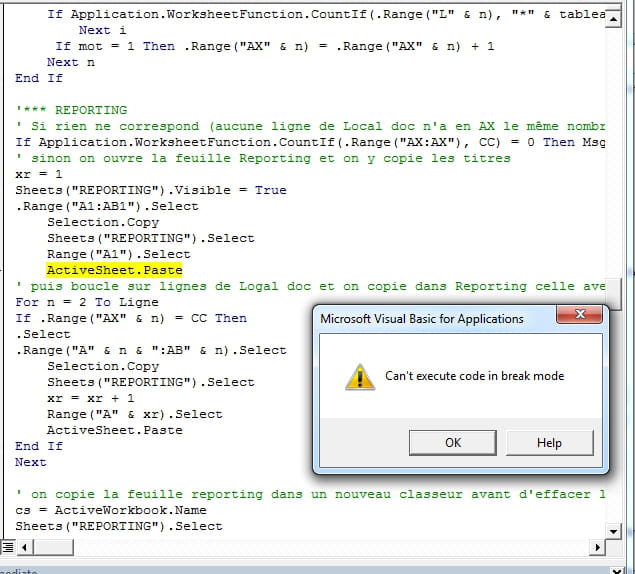Click the .Range("A" & n & ":AB" & n).Select line

(151, 350)
